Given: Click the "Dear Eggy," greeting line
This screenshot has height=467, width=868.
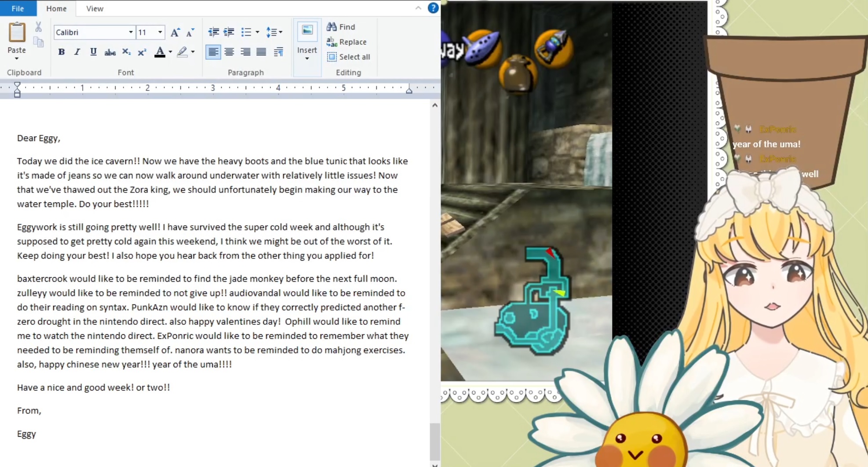Looking at the screenshot, I should point(39,138).
